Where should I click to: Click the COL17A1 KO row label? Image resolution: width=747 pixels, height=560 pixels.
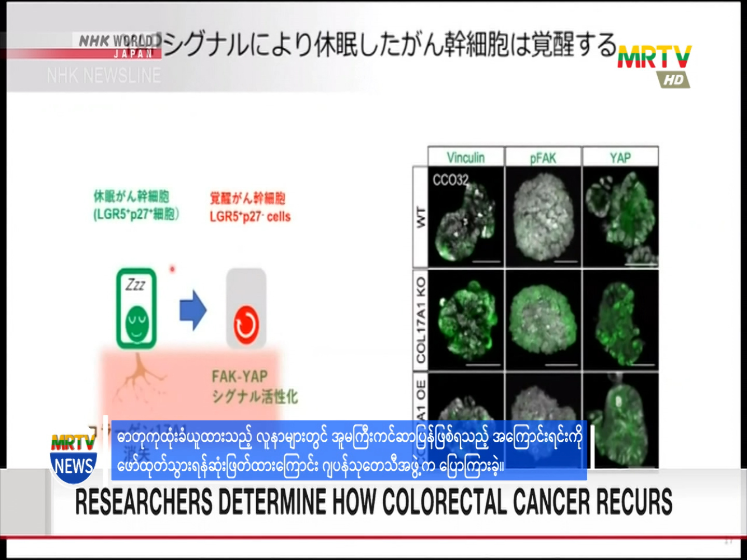click(x=420, y=320)
